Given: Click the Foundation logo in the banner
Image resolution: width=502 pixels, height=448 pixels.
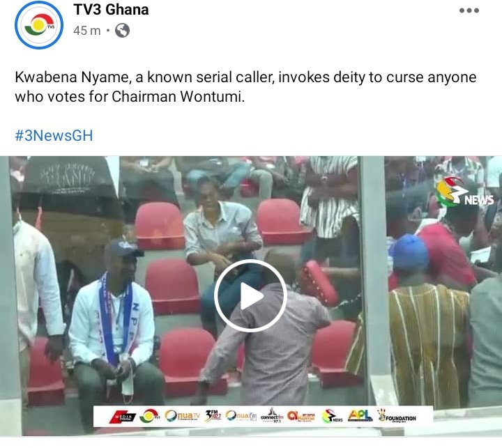Looking at the screenshot, I should [397, 416].
